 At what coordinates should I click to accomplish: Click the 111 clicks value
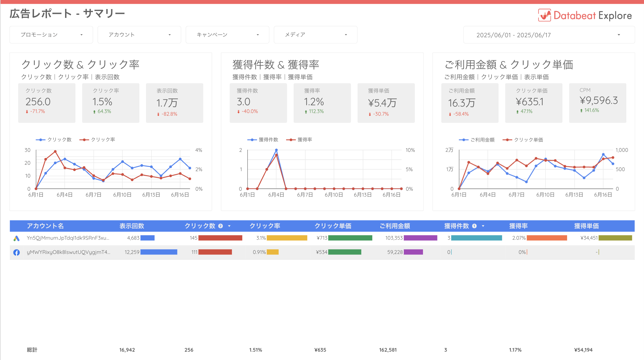click(194, 252)
